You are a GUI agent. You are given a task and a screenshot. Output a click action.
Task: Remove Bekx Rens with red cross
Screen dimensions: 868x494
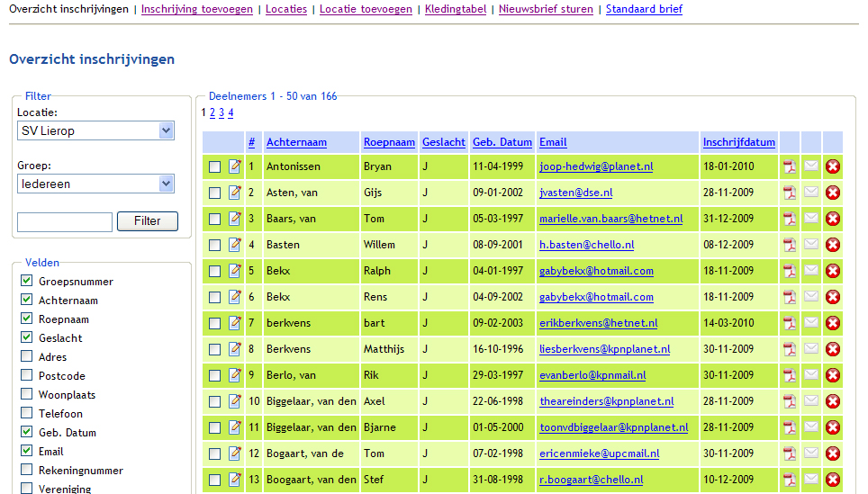click(x=833, y=297)
